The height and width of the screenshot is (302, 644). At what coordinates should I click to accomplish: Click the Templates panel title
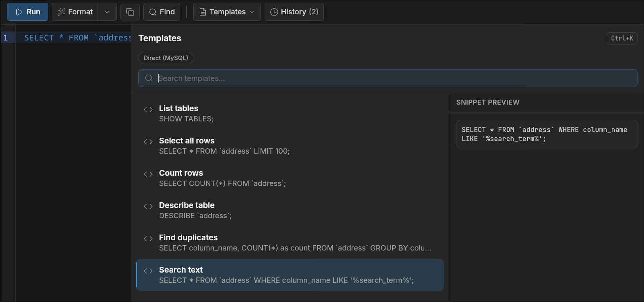point(160,38)
